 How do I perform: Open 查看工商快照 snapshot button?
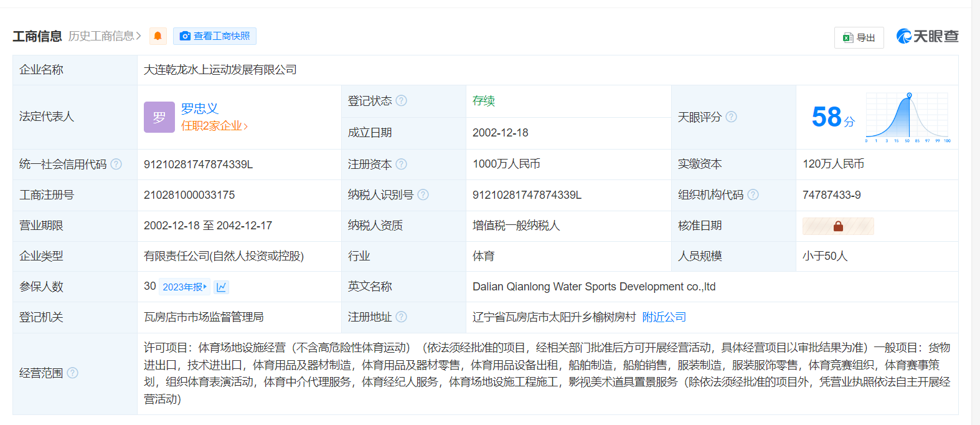215,36
